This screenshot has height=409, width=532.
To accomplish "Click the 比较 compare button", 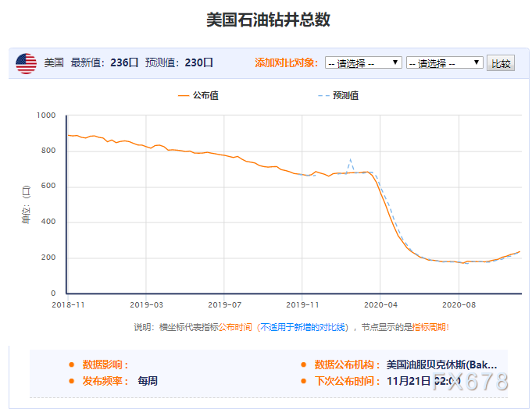I will pyautogui.click(x=501, y=63).
